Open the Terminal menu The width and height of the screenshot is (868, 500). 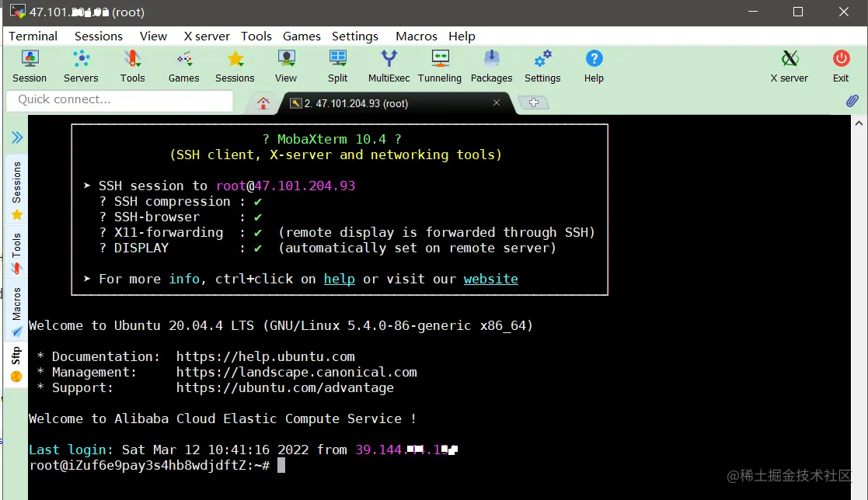(33, 36)
